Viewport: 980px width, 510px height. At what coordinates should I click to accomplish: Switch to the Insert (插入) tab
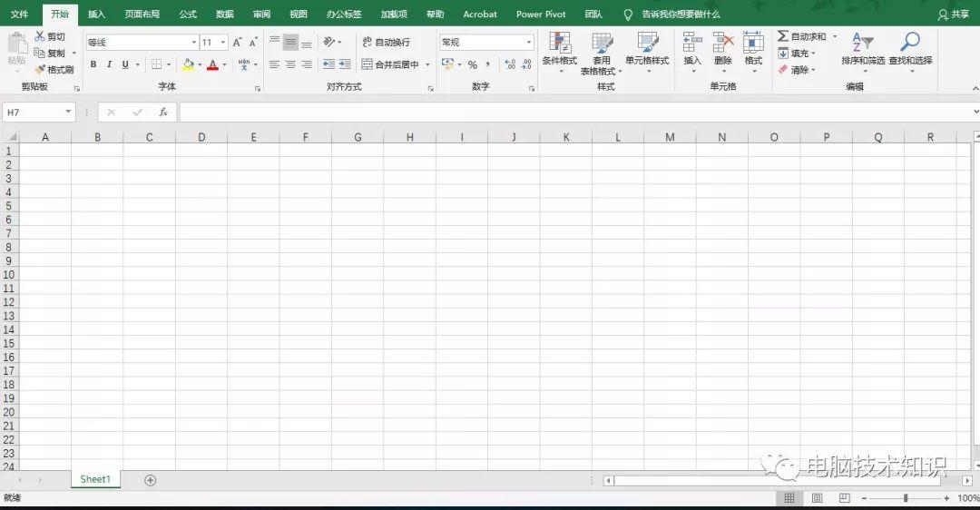point(96,14)
